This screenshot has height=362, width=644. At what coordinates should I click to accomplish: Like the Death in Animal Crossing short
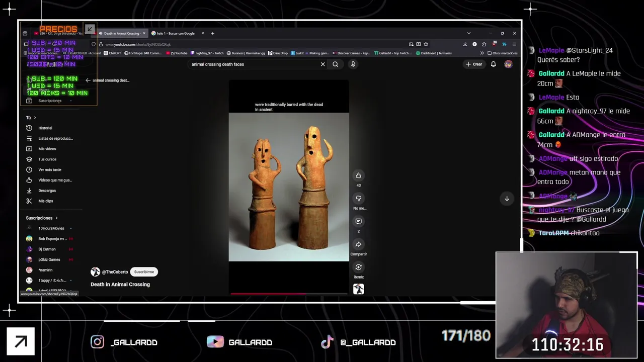click(x=358, y=175)
